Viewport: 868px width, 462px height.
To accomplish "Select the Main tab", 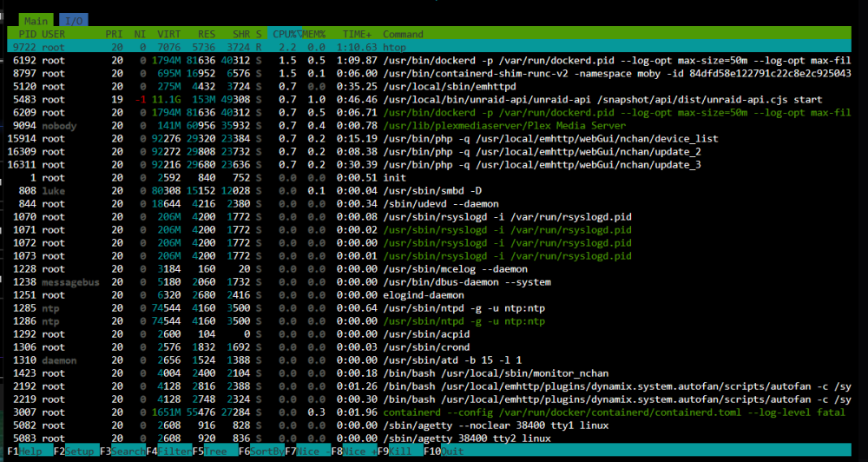I will (x=36, y=21).
